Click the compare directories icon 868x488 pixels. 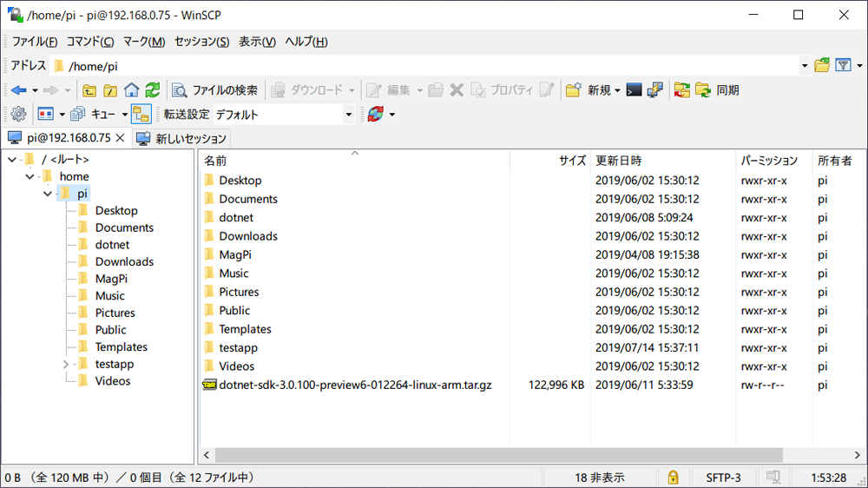coord(682,90)
